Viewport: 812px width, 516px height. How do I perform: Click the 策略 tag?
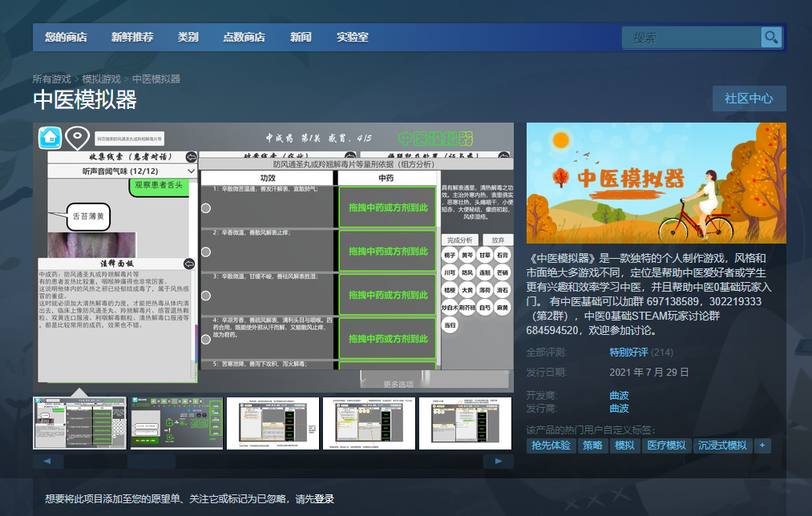pyautogui.click(x=592, y=445)
